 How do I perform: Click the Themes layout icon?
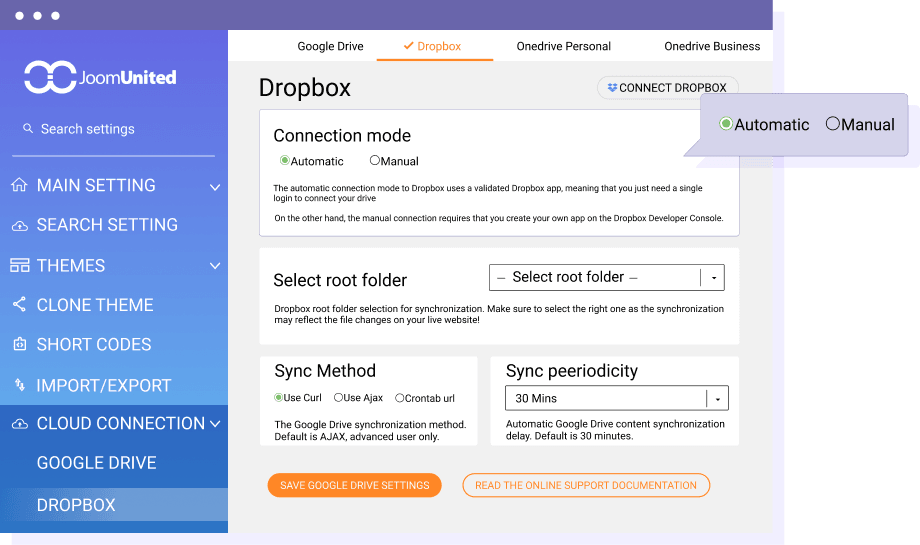coord(20,266)
